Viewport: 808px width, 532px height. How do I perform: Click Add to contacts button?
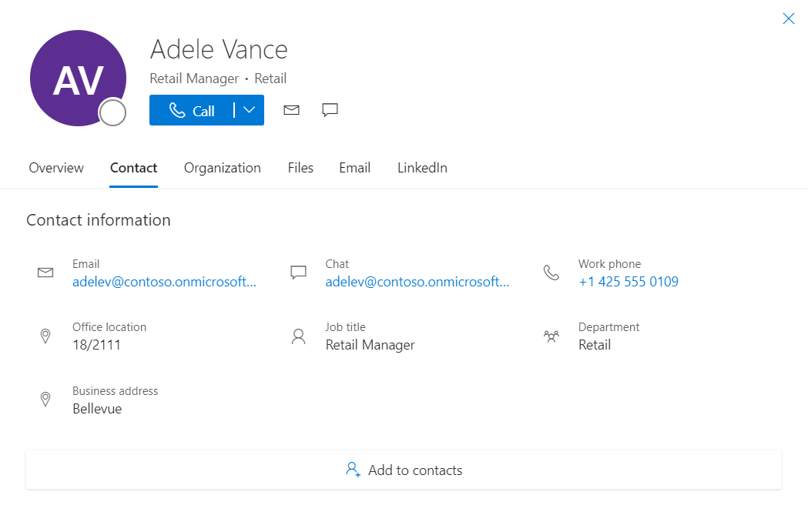[x=404, y=470]
